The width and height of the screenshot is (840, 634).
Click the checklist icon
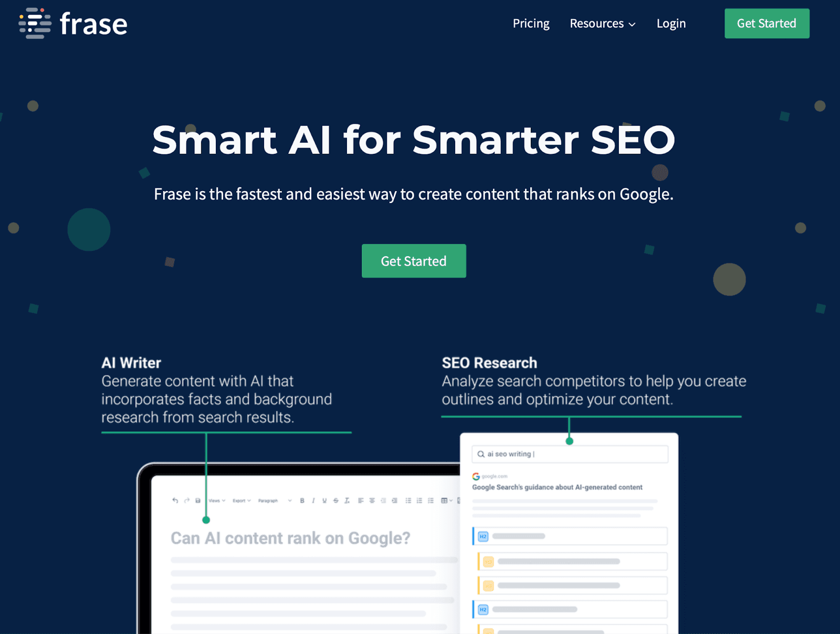(x=431, y=501)
